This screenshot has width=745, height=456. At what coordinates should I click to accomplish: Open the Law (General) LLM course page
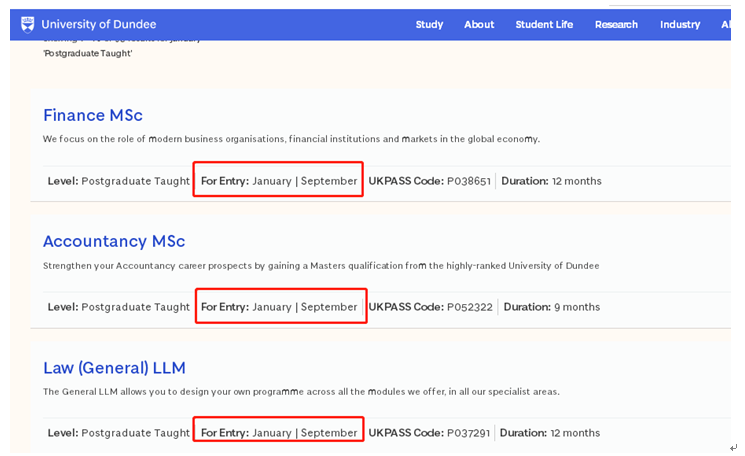tap(114, 368)
